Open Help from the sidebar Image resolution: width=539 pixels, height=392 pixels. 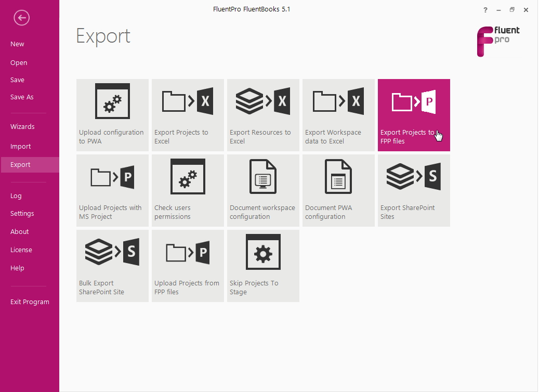click(17, 268)
